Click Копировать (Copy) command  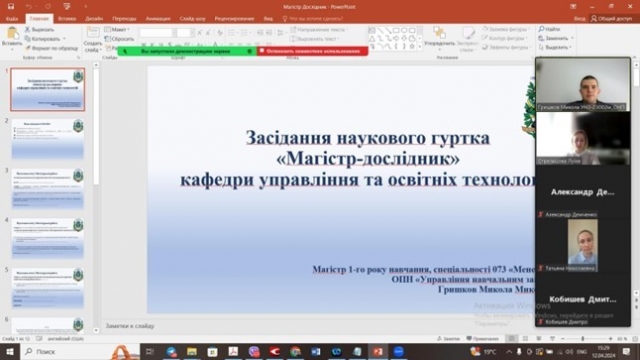(42, 39)
